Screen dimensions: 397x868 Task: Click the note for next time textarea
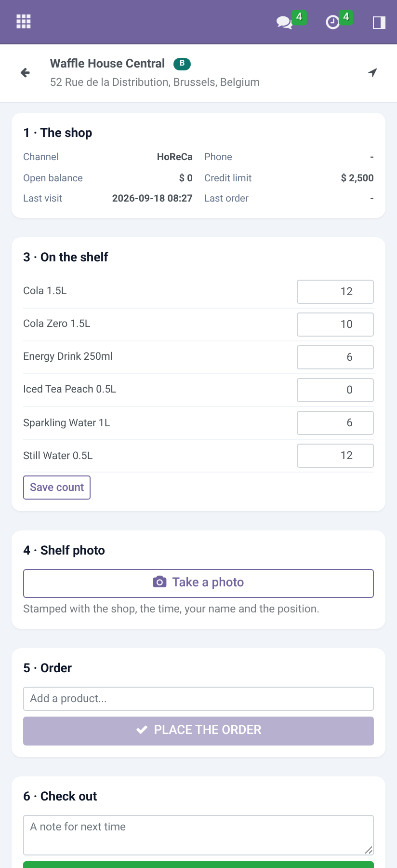pos(198,835)
